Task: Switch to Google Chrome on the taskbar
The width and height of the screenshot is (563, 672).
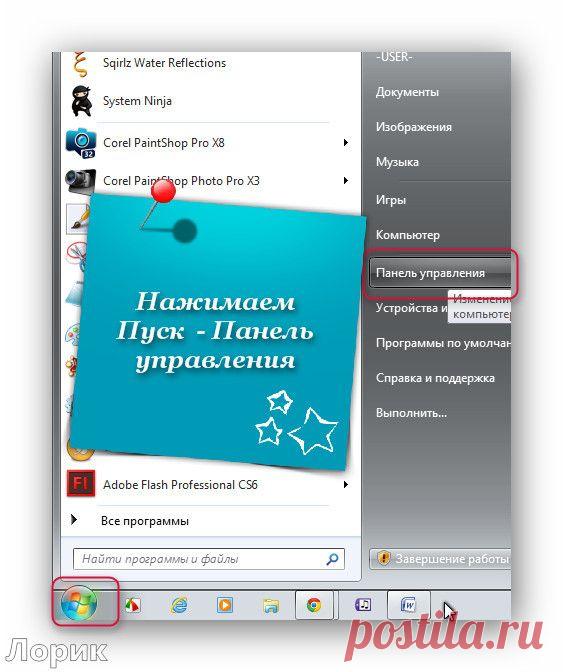Action: tap(314, 605)
